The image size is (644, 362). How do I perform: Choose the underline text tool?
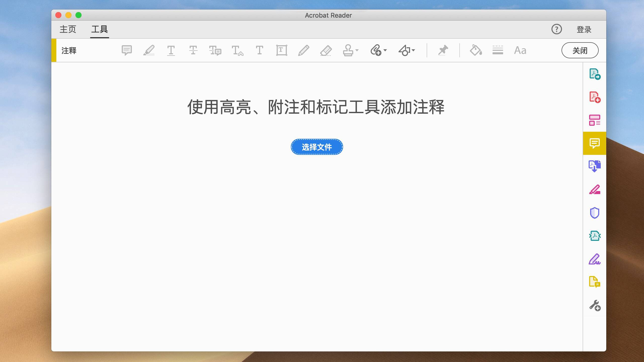(x=171, y=50)
